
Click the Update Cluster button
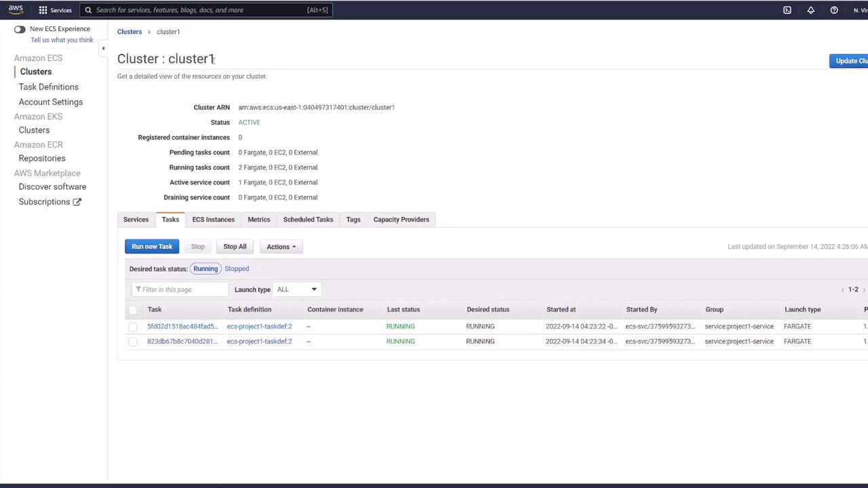click(849, 61)
